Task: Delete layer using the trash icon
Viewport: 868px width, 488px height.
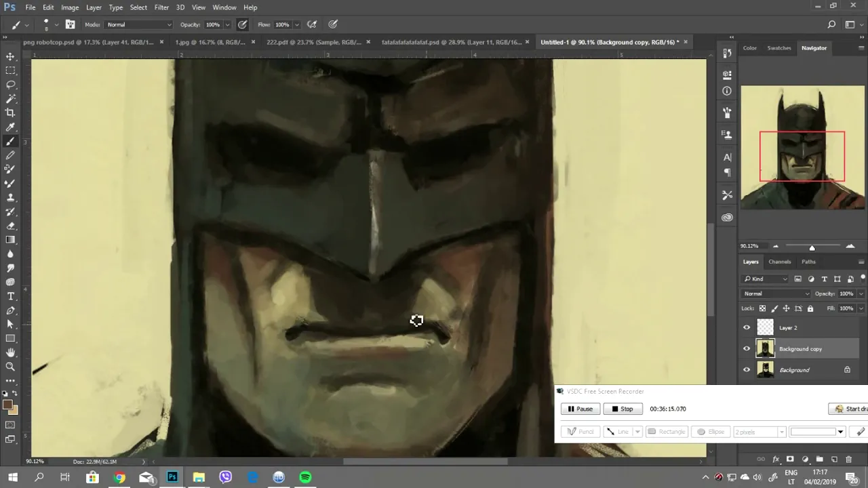Action: click(848, 460)
